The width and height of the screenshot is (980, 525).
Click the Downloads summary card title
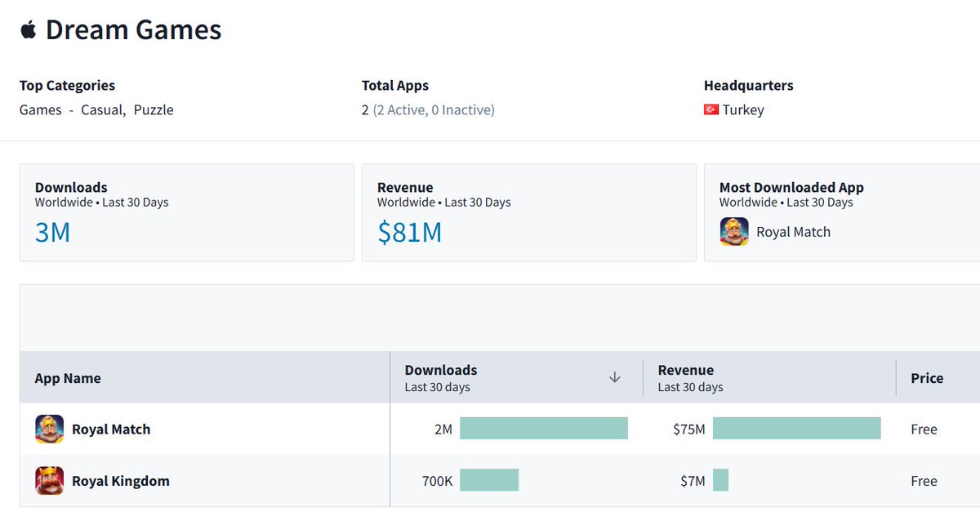pyautogui.click(x=71, y=187)
